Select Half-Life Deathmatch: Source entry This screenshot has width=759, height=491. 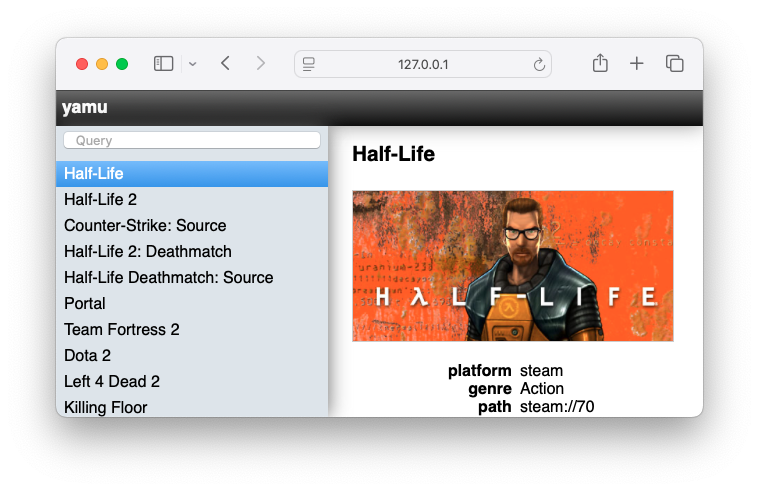(x=192, y=277)
